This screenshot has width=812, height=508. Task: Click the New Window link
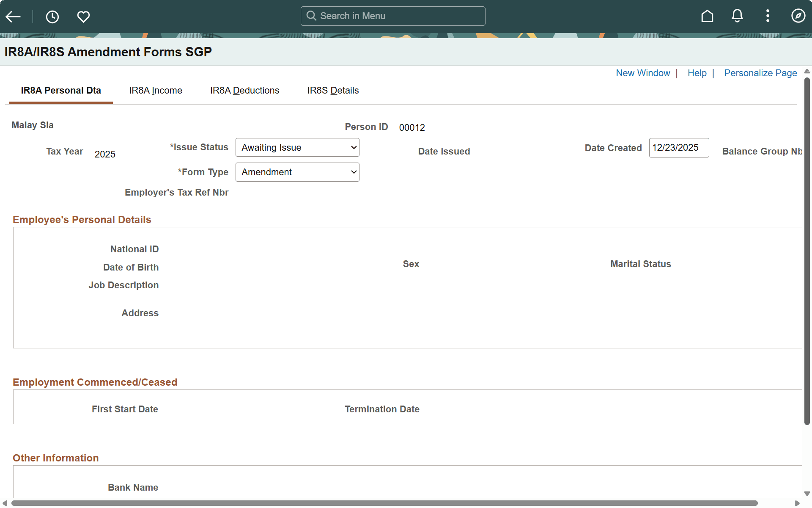pos(643,73)
